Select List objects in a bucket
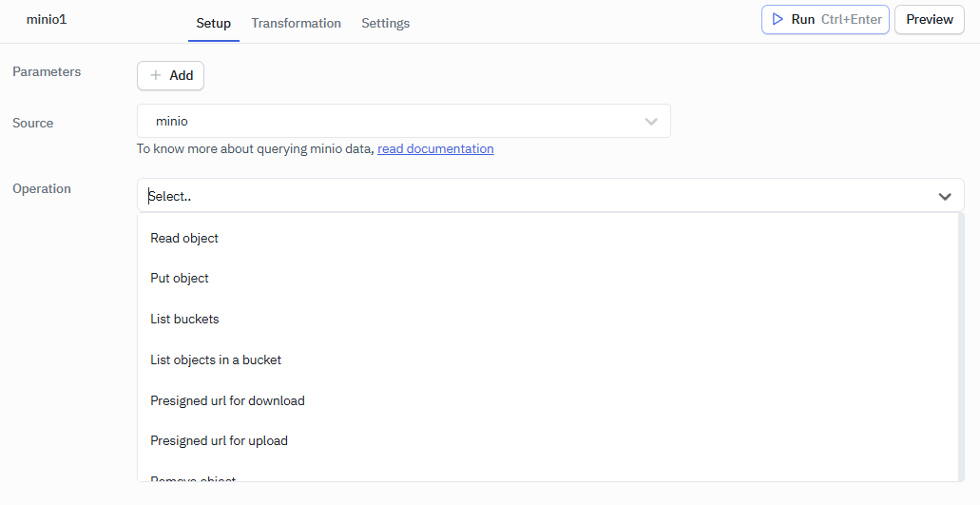The width and height of the screenshot is (980, 505). [x=216, y=359]
